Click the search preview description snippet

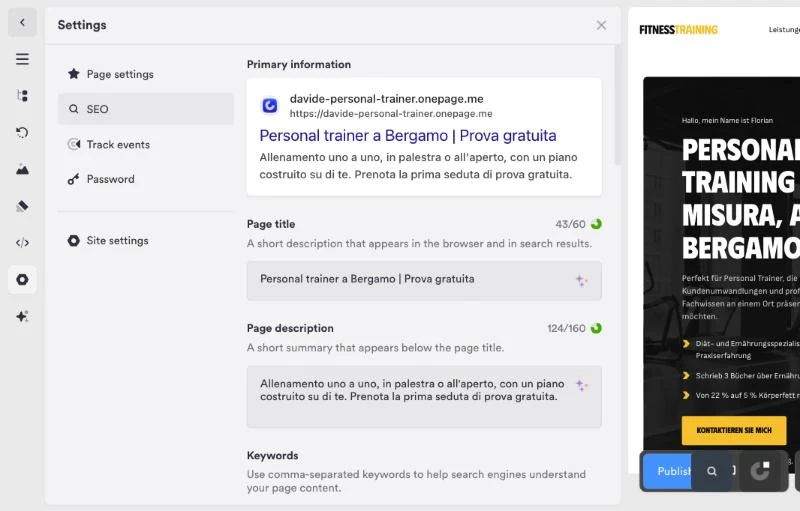tap(418, 166)
